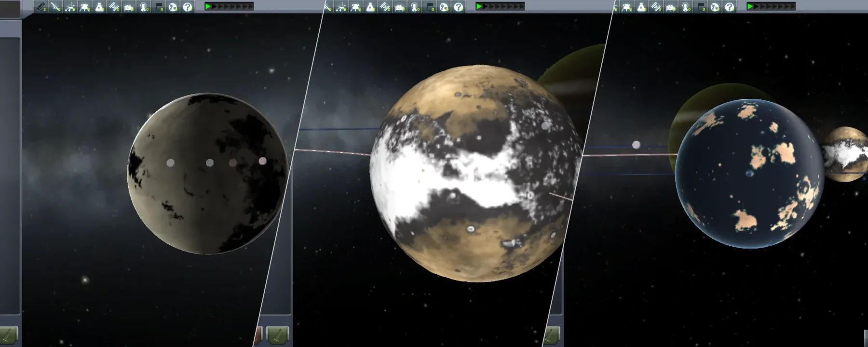Image resolution: width=868 pixels, height=347 pixels.
Task: Select the small tan moon beside blue planet
Action: [846, 154]
